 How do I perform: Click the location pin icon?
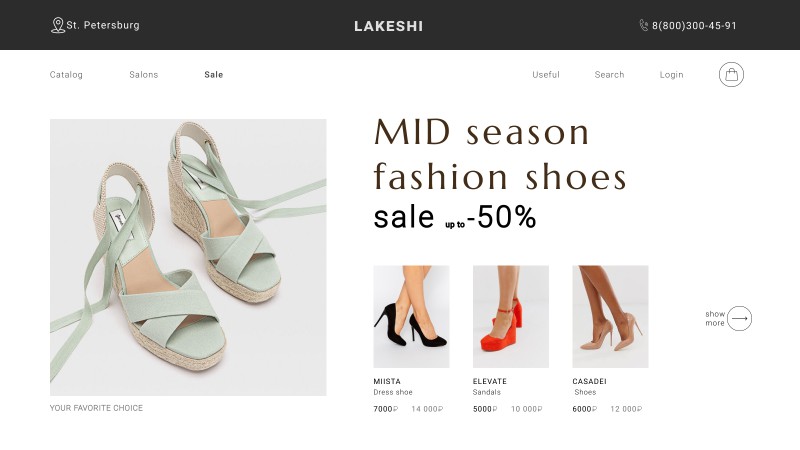tap(58, 25)
